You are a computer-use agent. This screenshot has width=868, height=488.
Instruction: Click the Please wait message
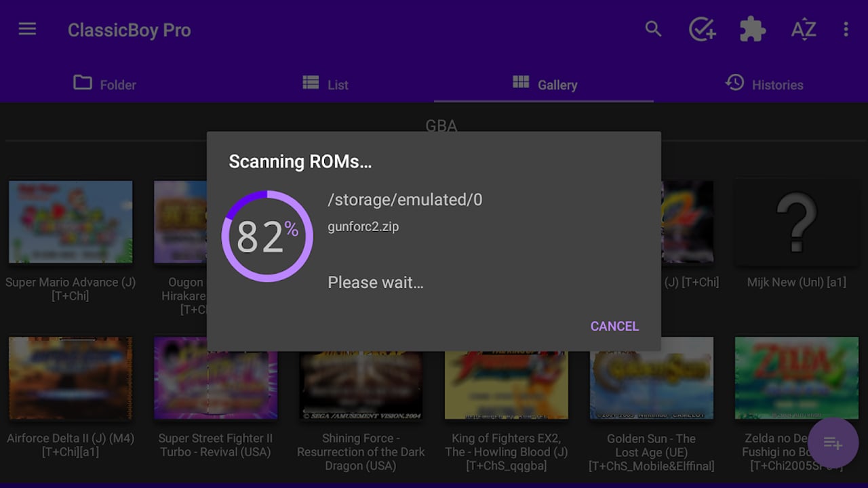click(x=376, y=282)
